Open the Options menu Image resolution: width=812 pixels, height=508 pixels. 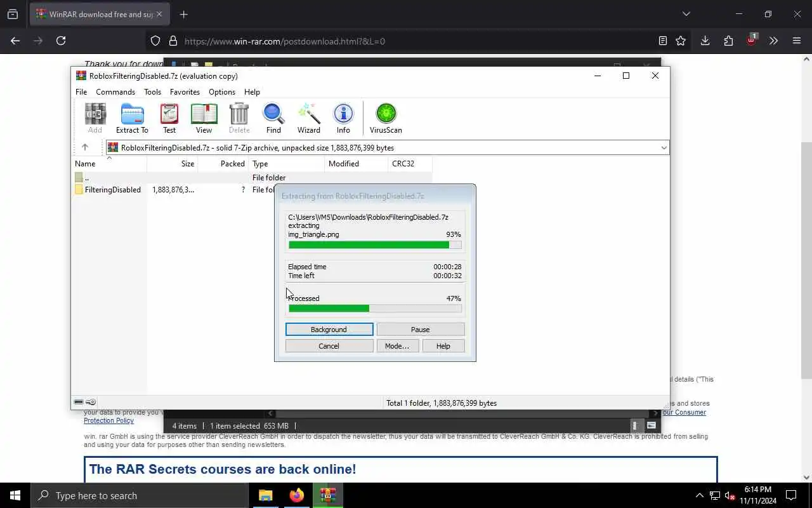tap(222, 92)
